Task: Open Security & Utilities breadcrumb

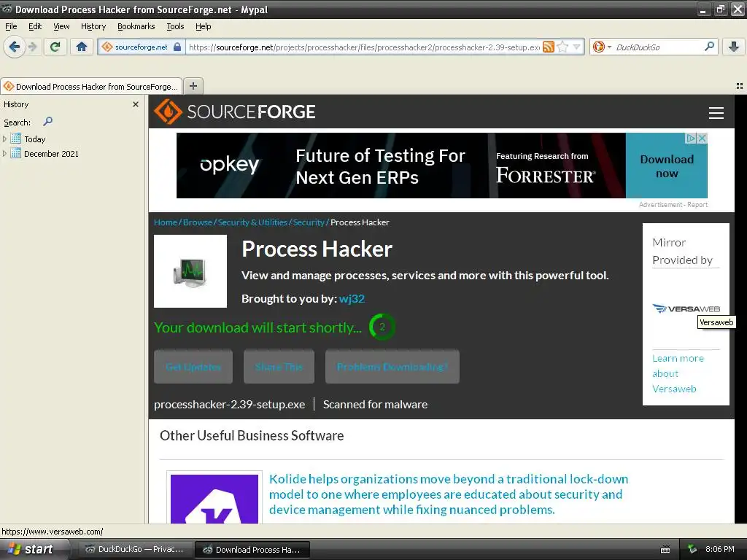Action: click(x=252, y=222)
